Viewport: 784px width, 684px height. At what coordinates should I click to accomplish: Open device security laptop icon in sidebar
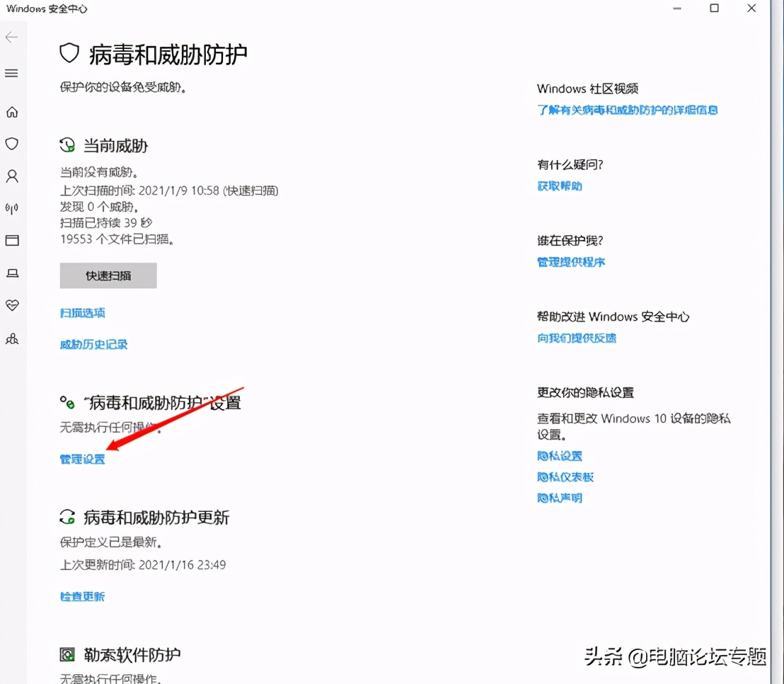12,273
